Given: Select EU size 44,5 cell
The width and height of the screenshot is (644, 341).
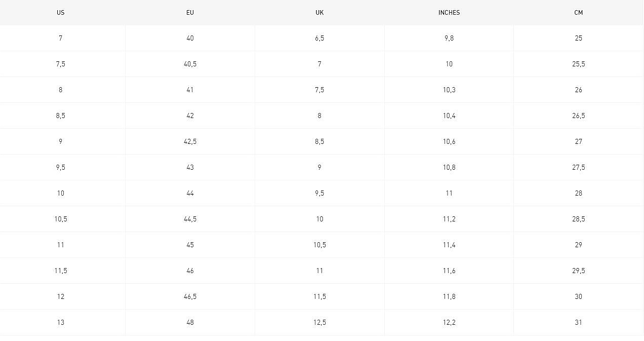Looking at the screenshot, I should [x=190, y=219].
